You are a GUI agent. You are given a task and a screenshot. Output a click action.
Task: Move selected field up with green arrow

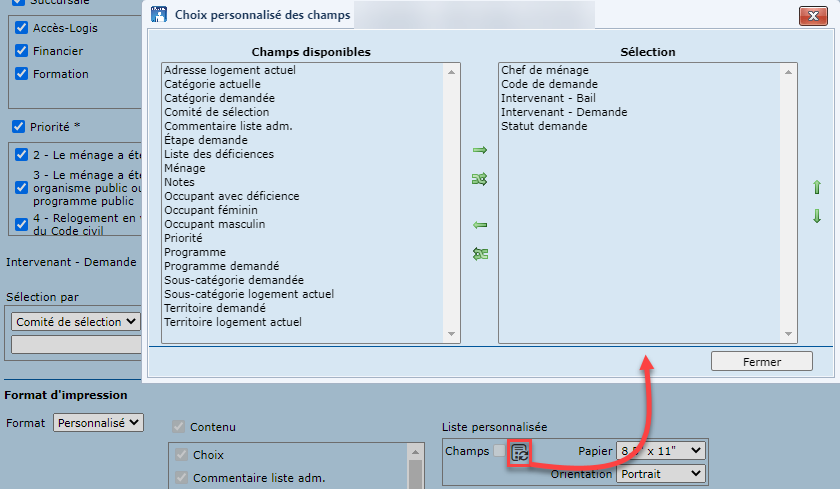(x=816, y=187)
